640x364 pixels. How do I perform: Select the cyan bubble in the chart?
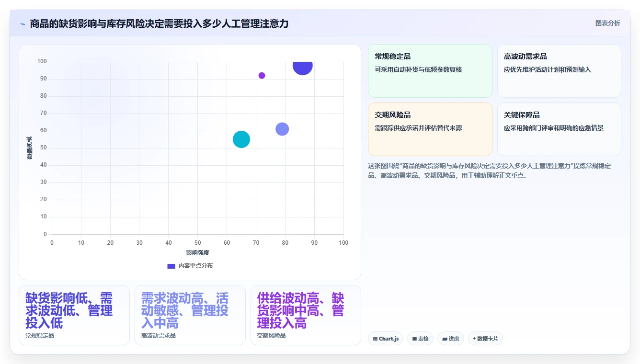tap(241, 139)
